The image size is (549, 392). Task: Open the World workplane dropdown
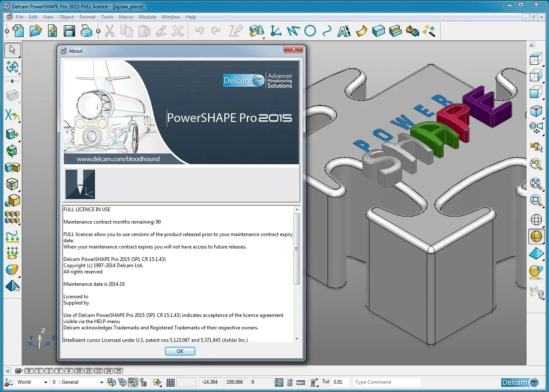coord(46,382)
